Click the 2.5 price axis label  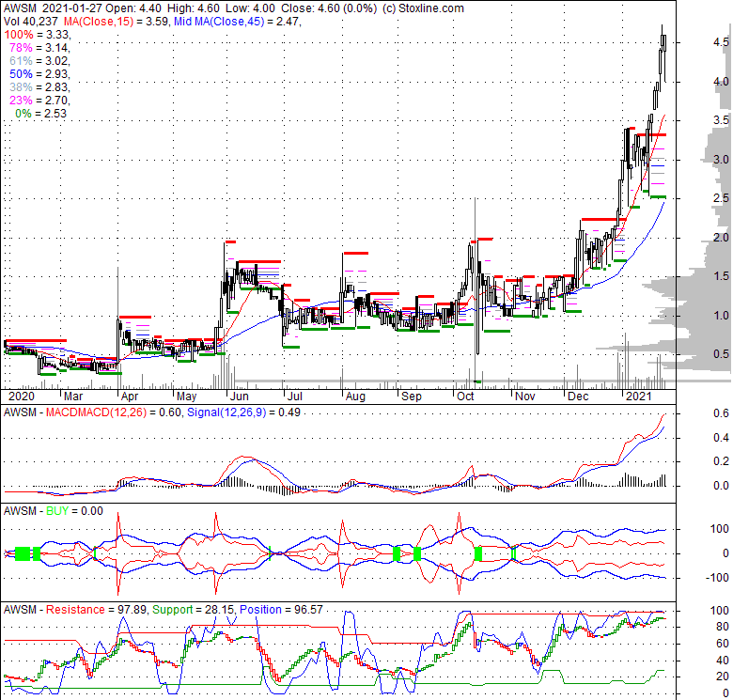[x=721, y=198]
